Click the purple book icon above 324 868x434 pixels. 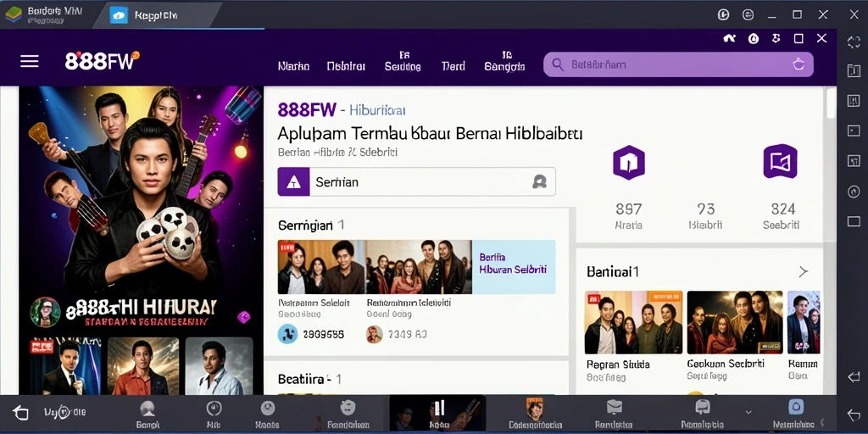tap(780, 161)
